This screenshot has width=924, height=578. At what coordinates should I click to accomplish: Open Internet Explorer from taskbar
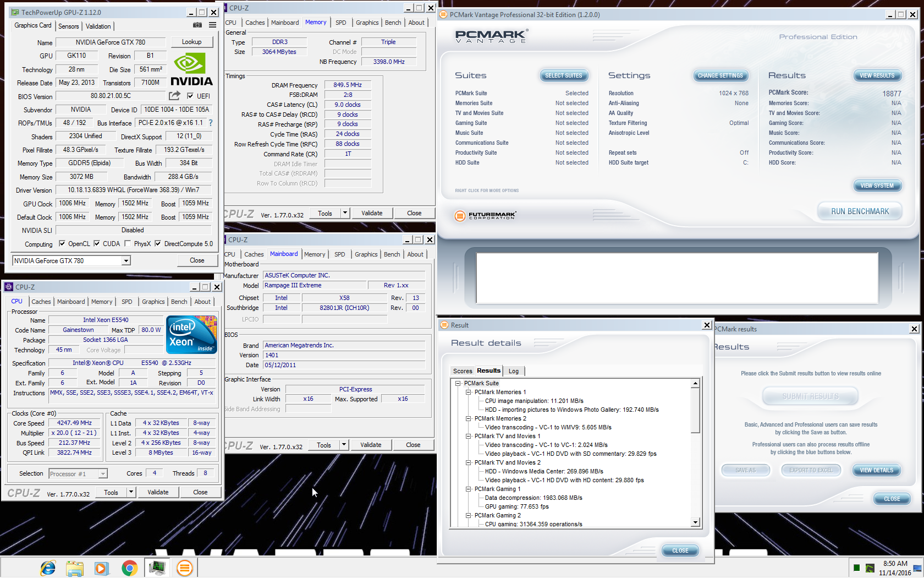pyautogui.click(x=48, y=568)
